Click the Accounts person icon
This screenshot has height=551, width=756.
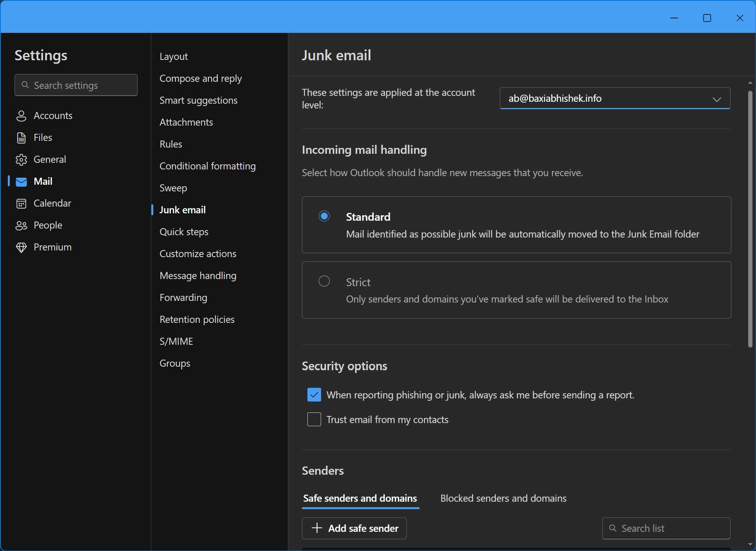pos(21,116)
